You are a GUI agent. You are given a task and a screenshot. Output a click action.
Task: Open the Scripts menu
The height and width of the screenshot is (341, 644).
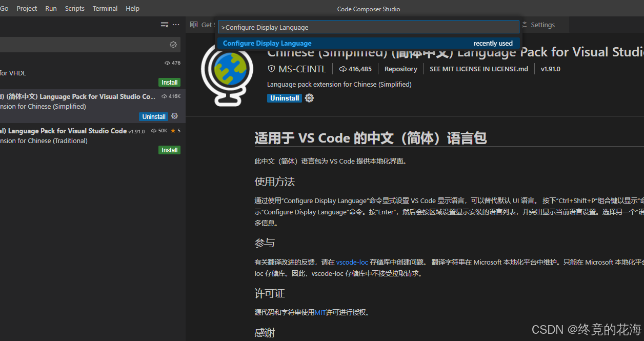74,9
